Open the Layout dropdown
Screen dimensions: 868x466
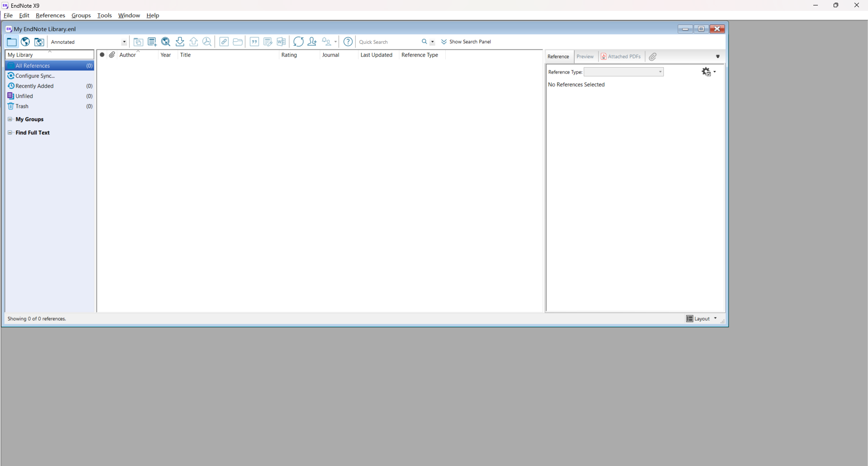coord(702,319)
